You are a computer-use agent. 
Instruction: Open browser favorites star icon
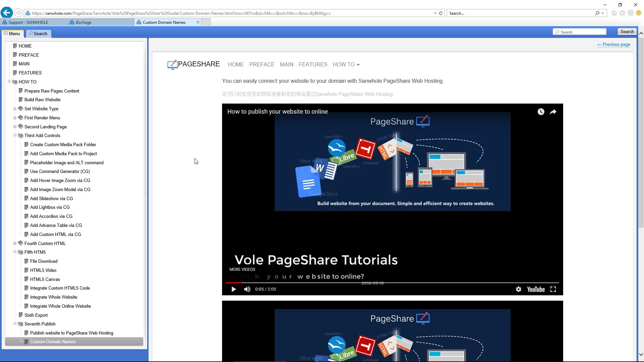[622, 13]
